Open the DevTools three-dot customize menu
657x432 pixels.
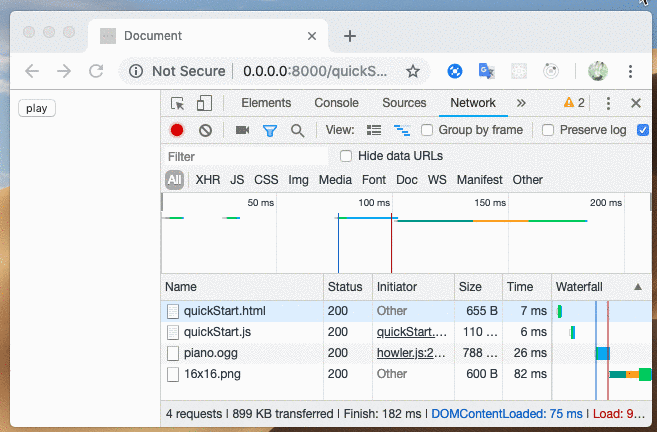[608, 103]
